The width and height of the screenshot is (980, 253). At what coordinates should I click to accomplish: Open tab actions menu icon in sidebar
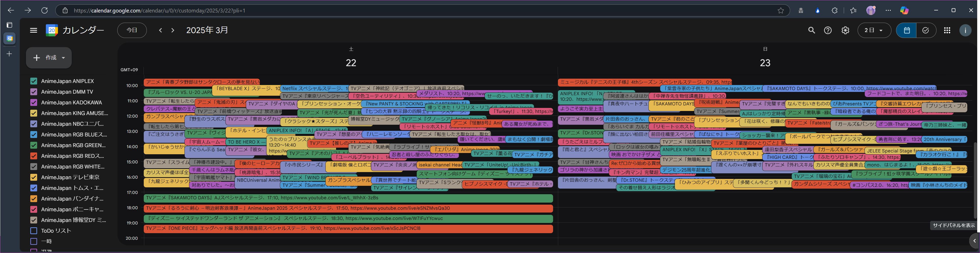pos(9,25)
